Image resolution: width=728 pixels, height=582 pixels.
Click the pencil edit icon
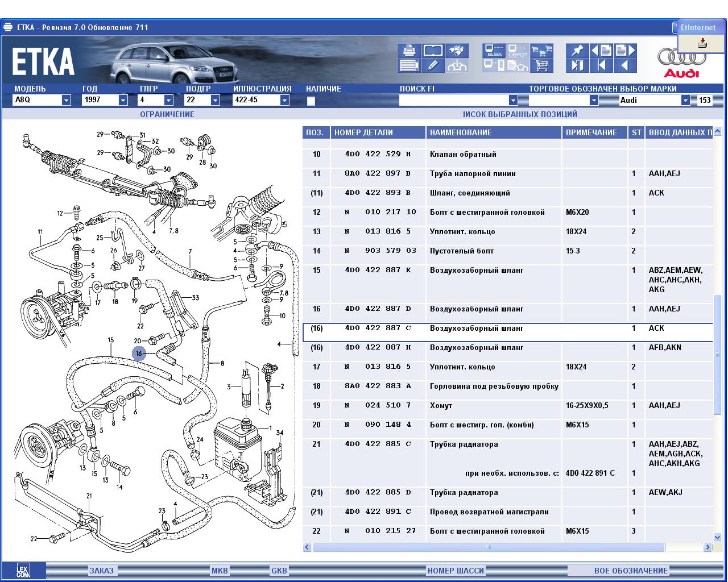(x=433, y=65)
